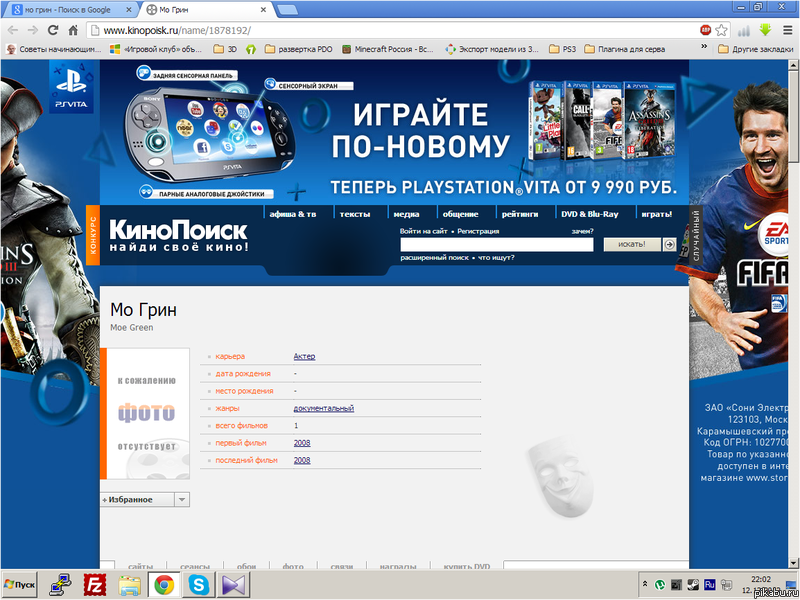Open the общение menu

click(461, 214)
